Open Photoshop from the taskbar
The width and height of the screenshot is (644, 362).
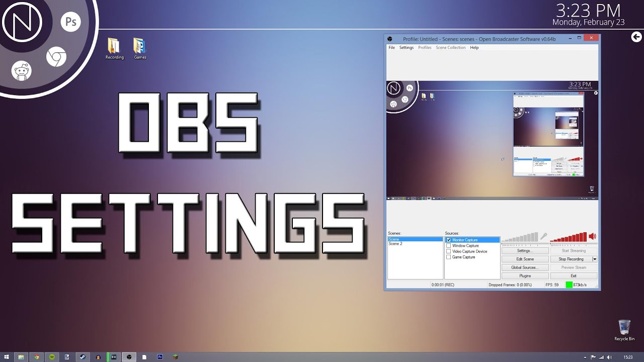pyautogui.click(x=160, y=357)
